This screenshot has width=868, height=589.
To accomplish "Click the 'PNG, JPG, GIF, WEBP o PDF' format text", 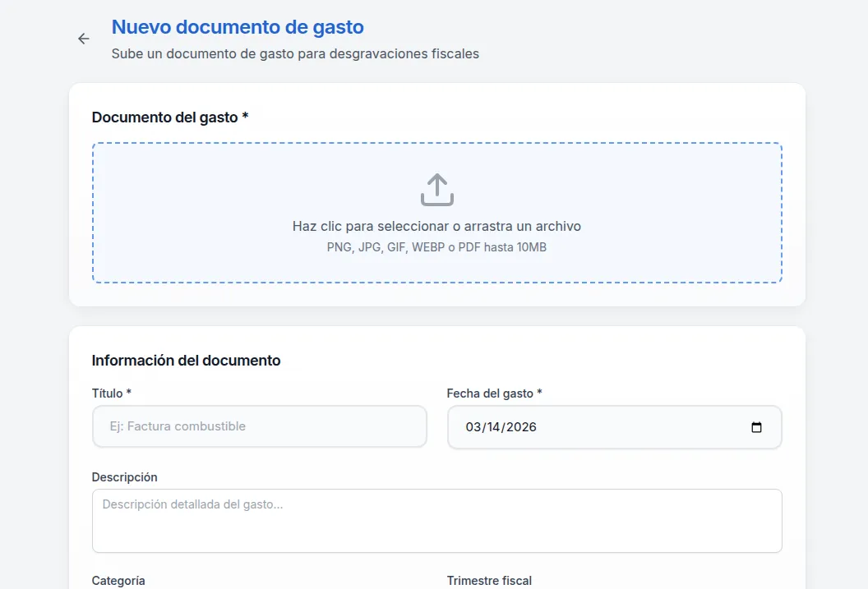I will point(436,246).
